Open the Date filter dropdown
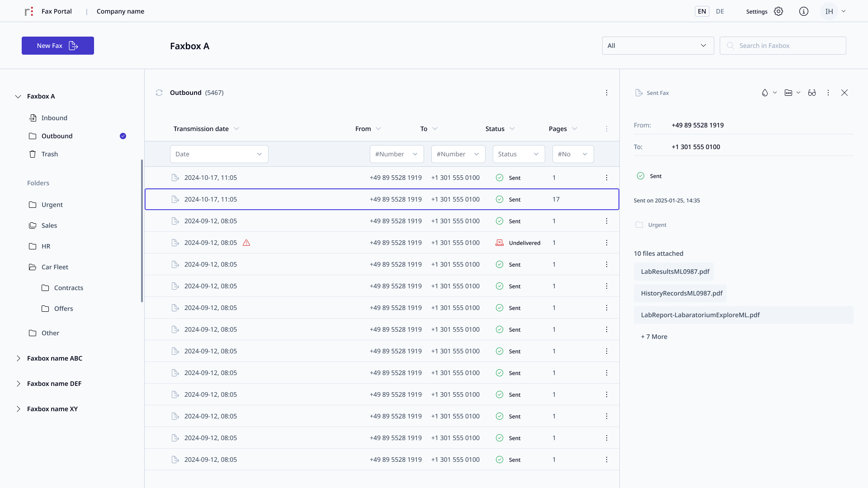The width and height of the screenshot is (868, 488). point(219,154)
